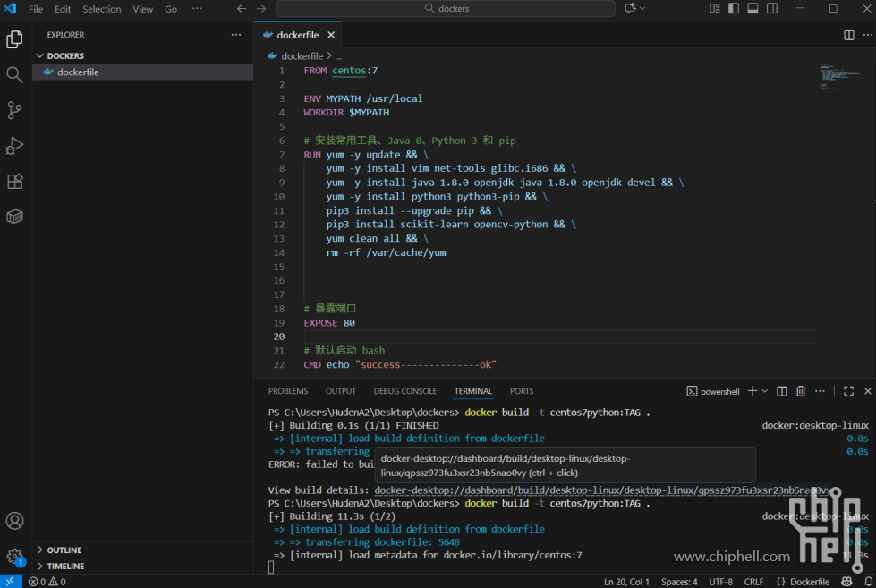Open the Run and Debug view
This screenshot has height=588, width=876.
(x=14, y=146)
